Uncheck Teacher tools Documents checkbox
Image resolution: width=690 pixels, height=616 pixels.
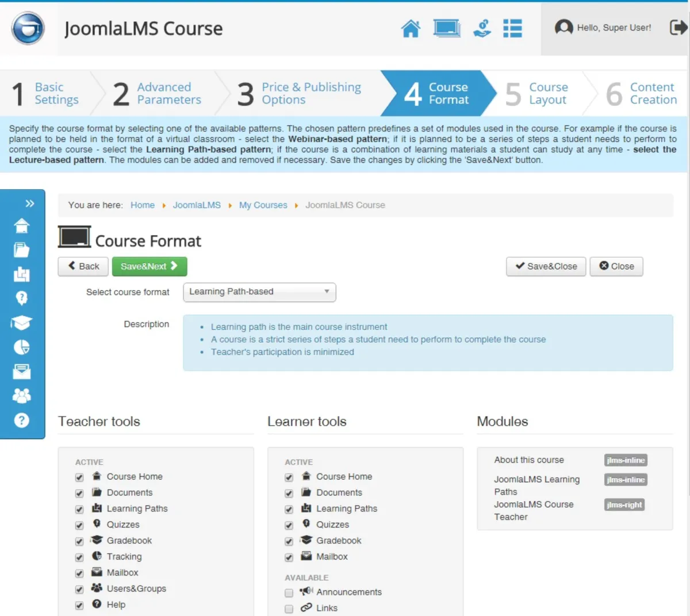[x=79, y=494]
